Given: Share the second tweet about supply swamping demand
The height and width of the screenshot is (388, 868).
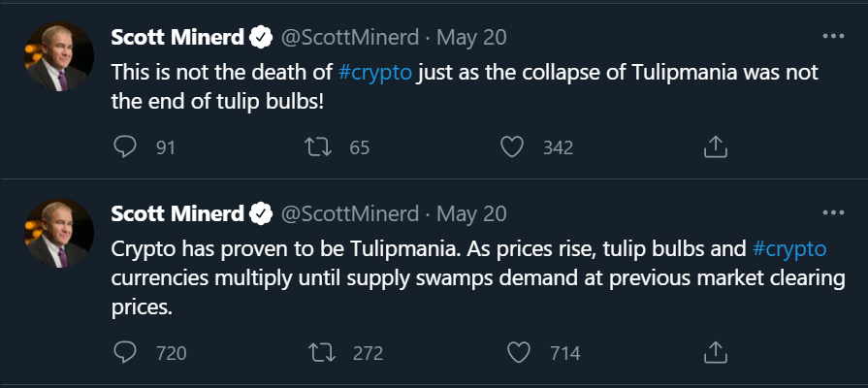Looking at the screenshot, I should pyautogui.click(x=714, y=352).
